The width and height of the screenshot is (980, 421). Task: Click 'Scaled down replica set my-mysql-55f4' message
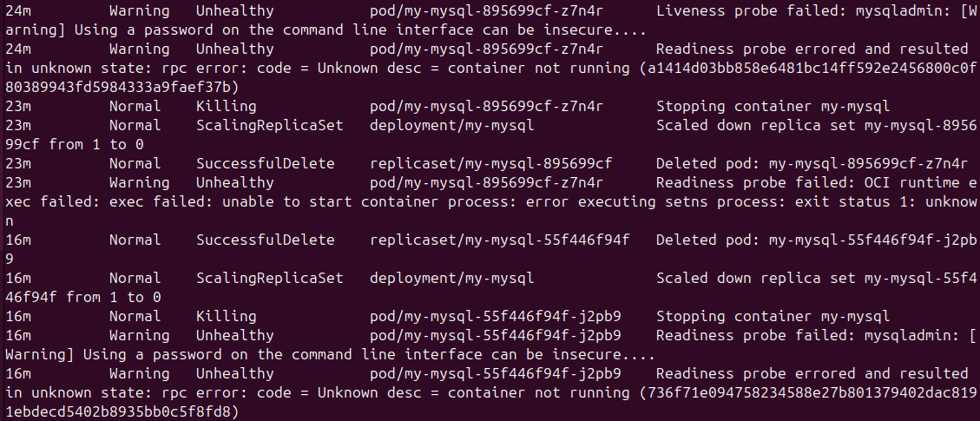[x=816, y=278]
